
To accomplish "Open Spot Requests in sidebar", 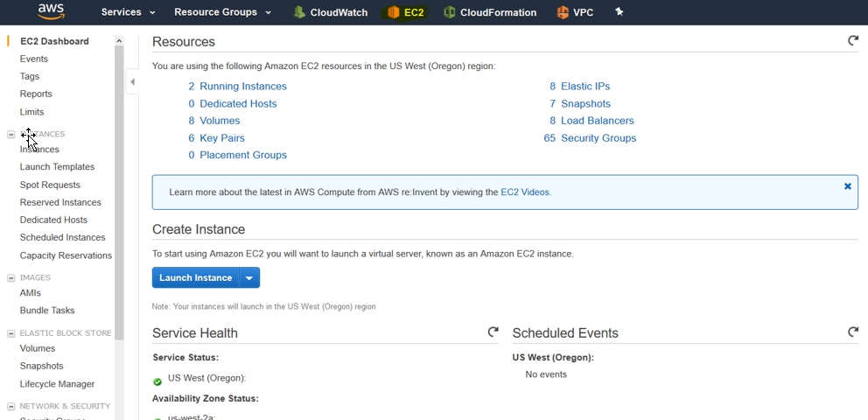I will pyautogui.click(x=50, y=185).
